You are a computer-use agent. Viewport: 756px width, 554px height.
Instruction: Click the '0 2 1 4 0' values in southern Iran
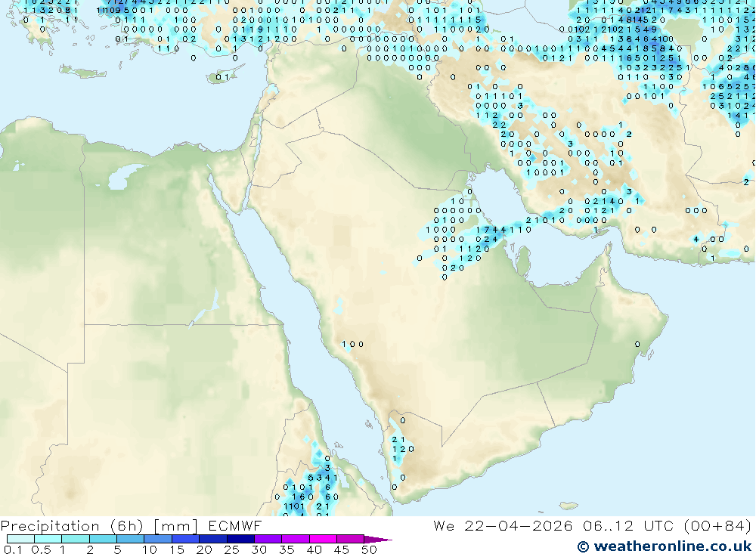pos(603,201)
